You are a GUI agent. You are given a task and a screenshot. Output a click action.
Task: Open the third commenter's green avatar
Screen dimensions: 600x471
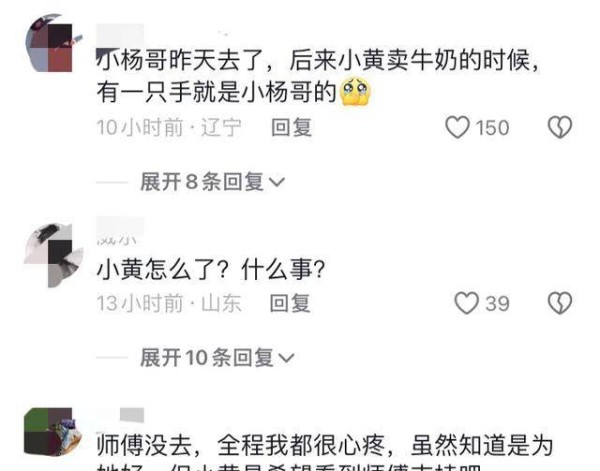(x=53, y=432)
